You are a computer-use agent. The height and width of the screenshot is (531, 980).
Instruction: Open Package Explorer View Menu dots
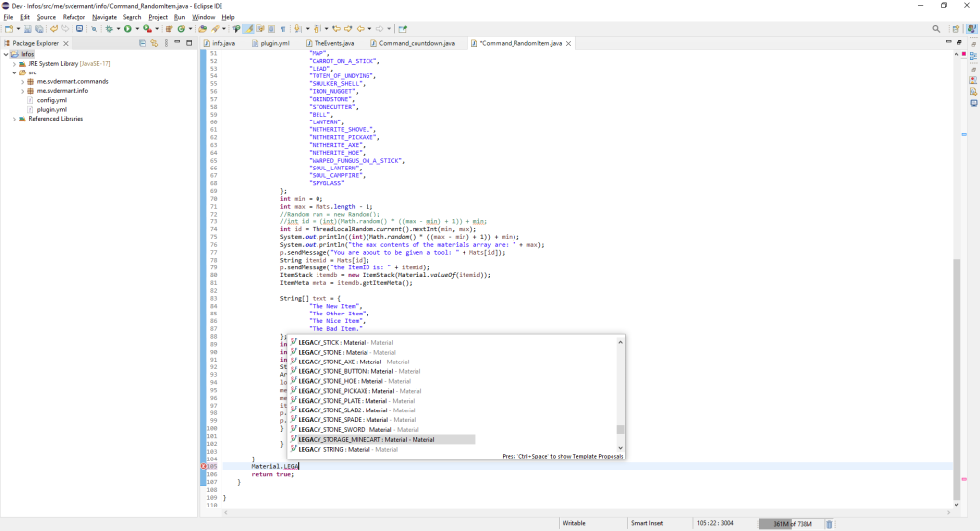click(166, 43)
